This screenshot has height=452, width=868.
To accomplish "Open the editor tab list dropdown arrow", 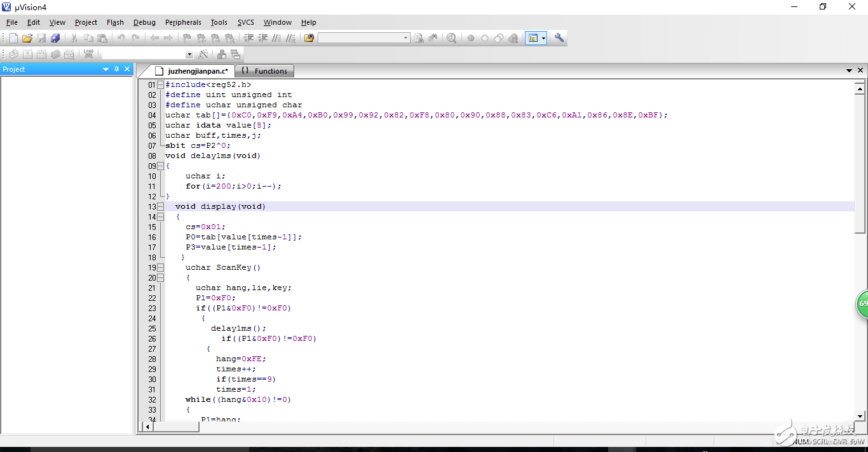I will [x=850, y=70].
